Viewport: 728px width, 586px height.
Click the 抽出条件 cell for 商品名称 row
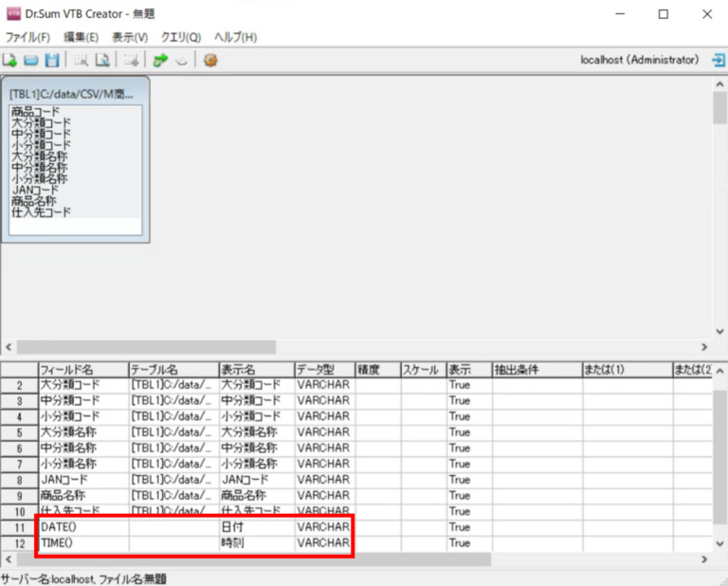pyautogui.click(x=536, y=495)
